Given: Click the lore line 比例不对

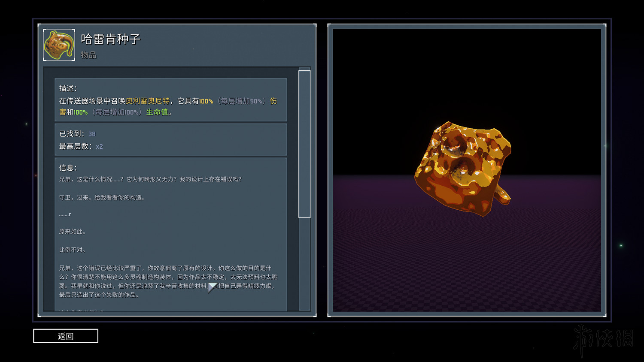Looking at the screenshot, I should pos(73,250).
